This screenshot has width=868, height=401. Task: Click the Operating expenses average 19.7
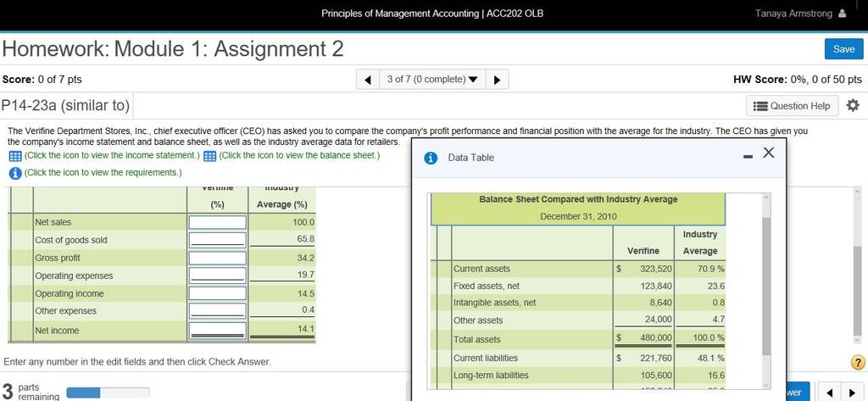[x=305, y=275]
